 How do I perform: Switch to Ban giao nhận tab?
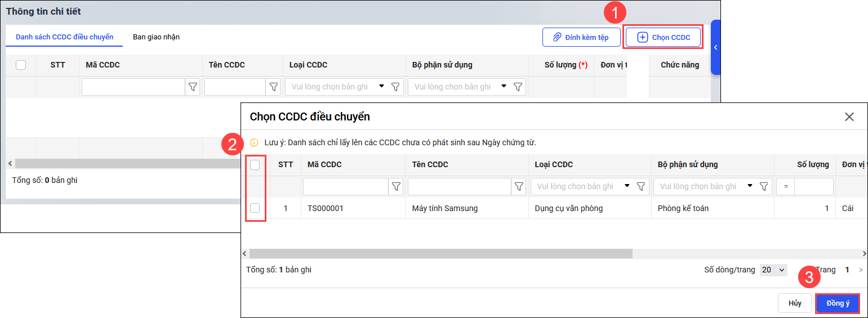click(156, 37)
